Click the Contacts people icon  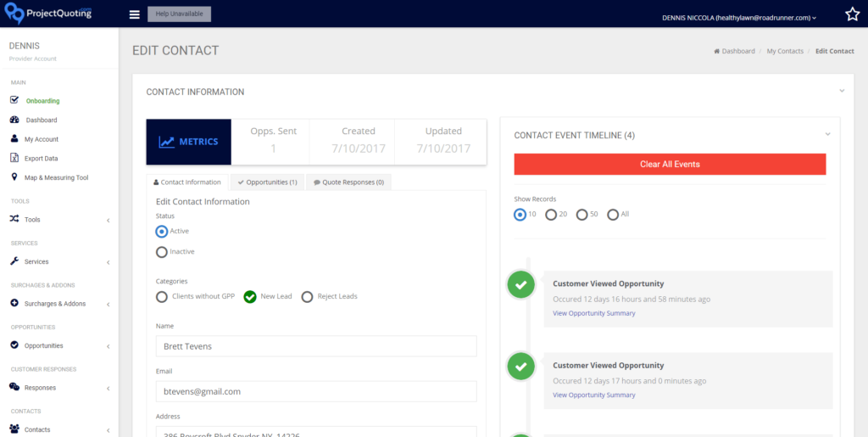click(x=15, y=429)
